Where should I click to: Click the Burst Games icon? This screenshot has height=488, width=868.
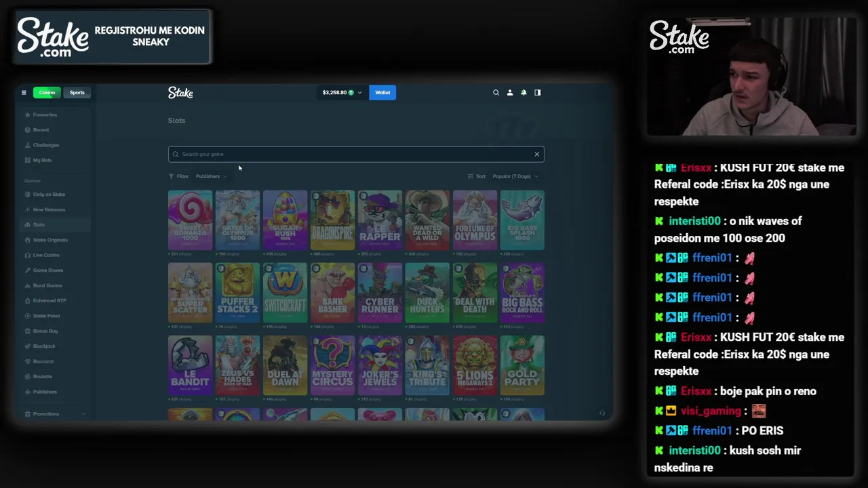point(27,285)
